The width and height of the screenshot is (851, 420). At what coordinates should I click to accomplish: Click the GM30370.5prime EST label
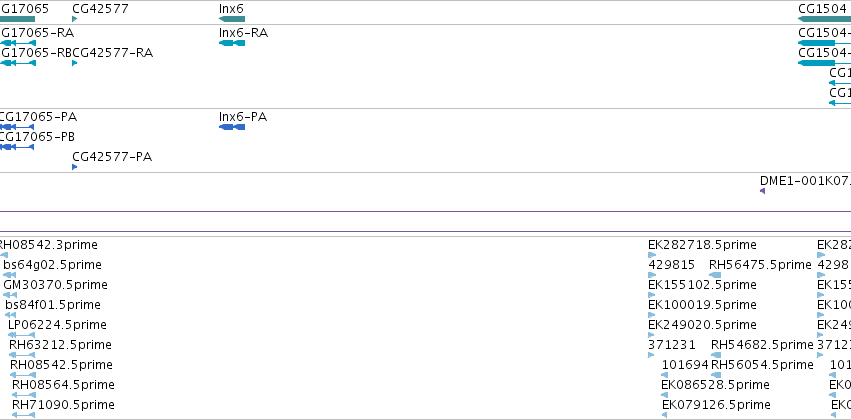55,285
